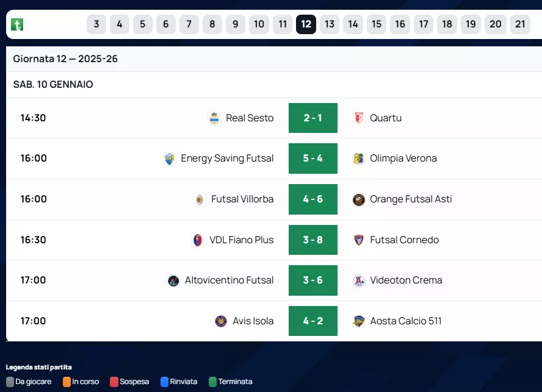
Task: Click the VDL Fiano Plus crest
Action: click(x=198, y=240)
